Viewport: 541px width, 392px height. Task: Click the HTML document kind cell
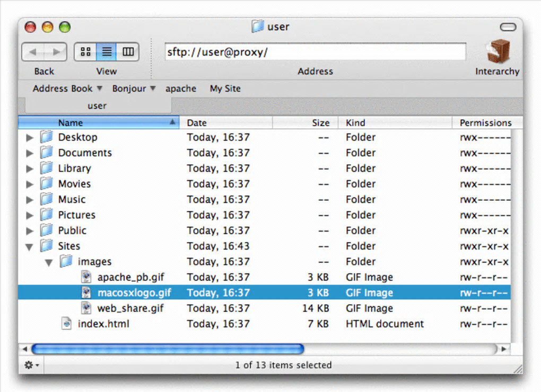(x=385, y=324)
